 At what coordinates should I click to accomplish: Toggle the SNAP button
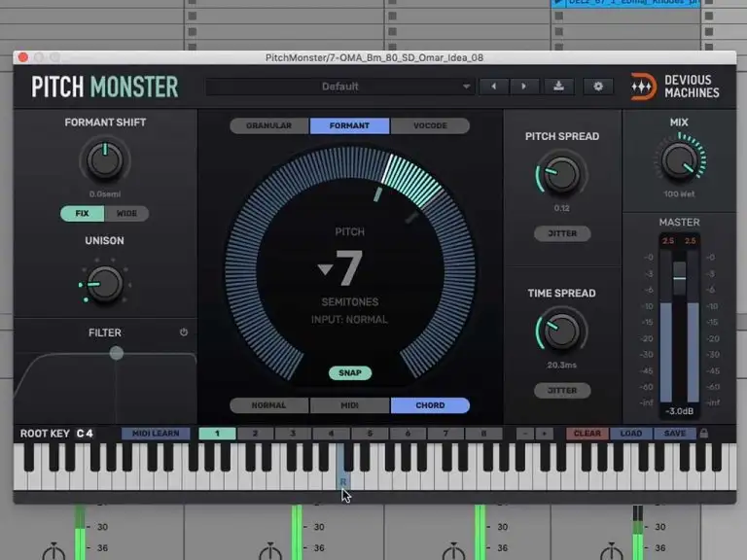tap(350, 373)
